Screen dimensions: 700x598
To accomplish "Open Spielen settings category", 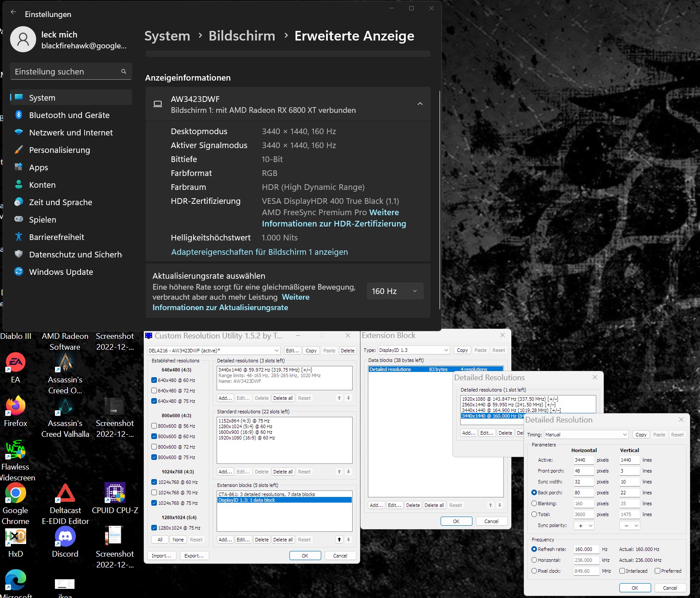I will click(71, 220).
